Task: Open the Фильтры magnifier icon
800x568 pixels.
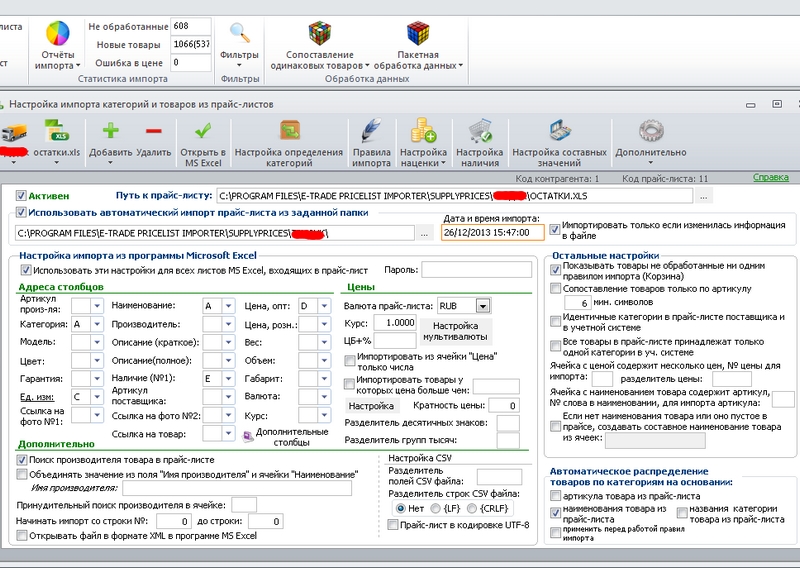Action: tap(239, 33)
